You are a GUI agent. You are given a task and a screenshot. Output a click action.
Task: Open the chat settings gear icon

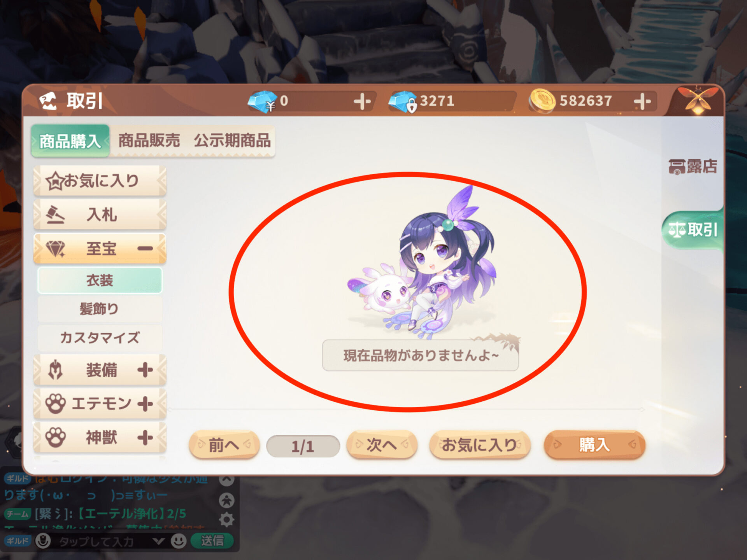pyautogui.click(x=226, y=520)
